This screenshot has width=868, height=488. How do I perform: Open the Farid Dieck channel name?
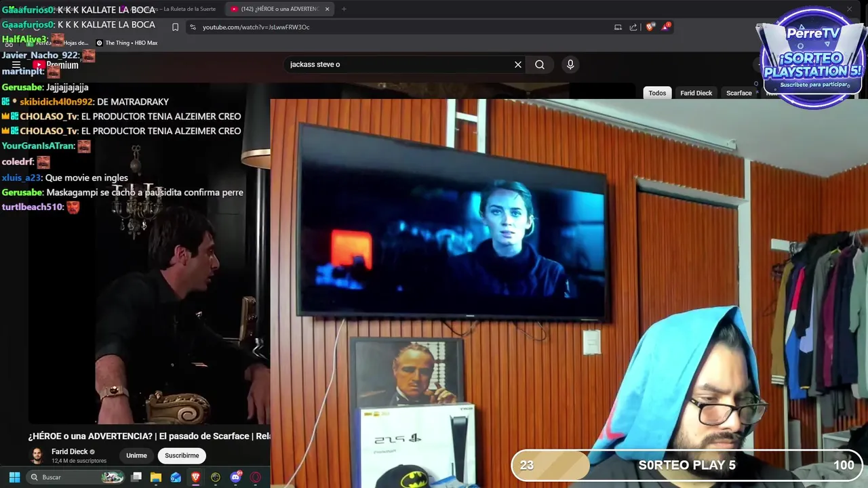click(70, 451)
